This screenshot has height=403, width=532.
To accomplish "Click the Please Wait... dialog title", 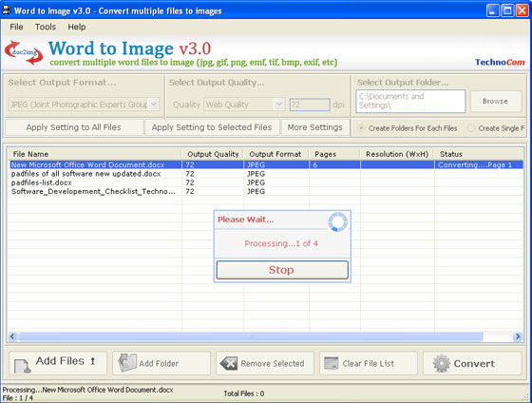I will [x=246, y=220].
